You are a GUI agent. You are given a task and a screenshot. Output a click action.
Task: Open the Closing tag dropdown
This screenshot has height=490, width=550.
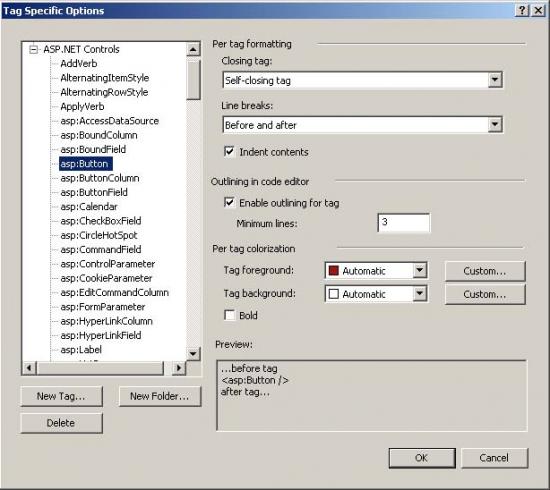tap(495, 80)
